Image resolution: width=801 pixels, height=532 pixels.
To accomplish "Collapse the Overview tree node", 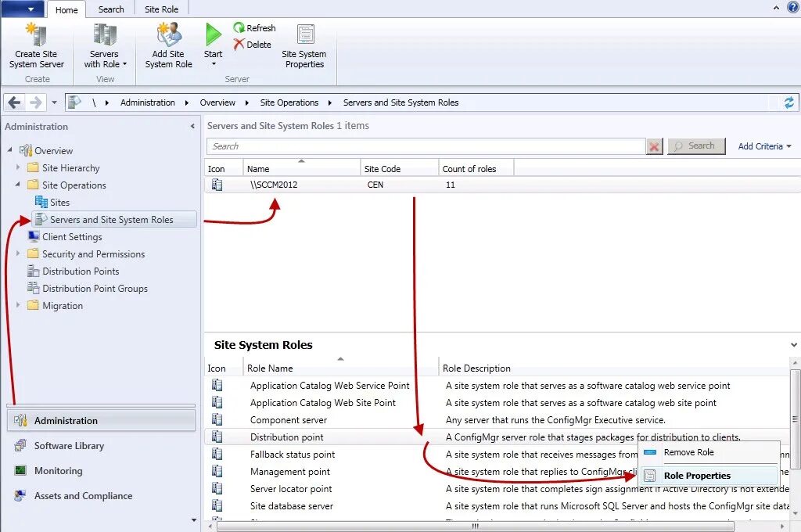I will click(10, 150).
